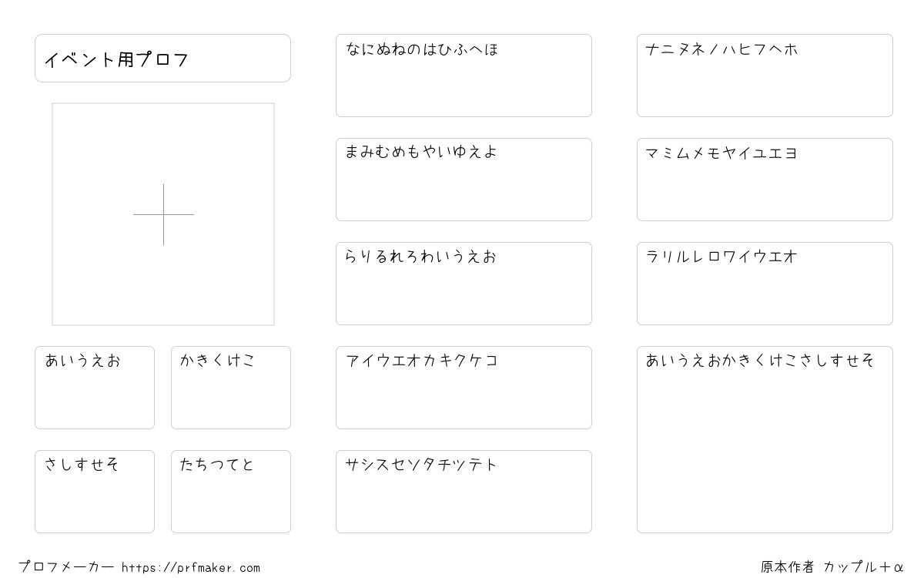Open the https://prfmaker.com link
This screenshot has width=924, height=578.
[x=191, y=568]
